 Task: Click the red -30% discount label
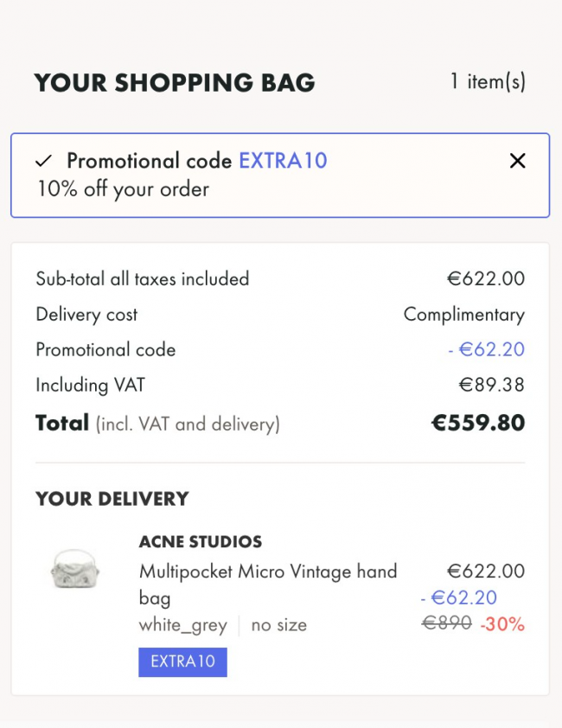point(502,623)
